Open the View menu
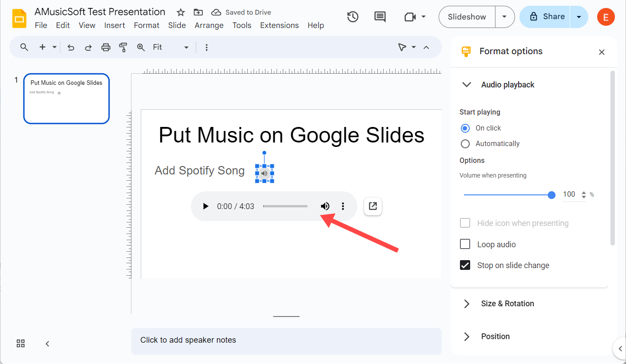 pyautogui.click(x=87, y=25)
